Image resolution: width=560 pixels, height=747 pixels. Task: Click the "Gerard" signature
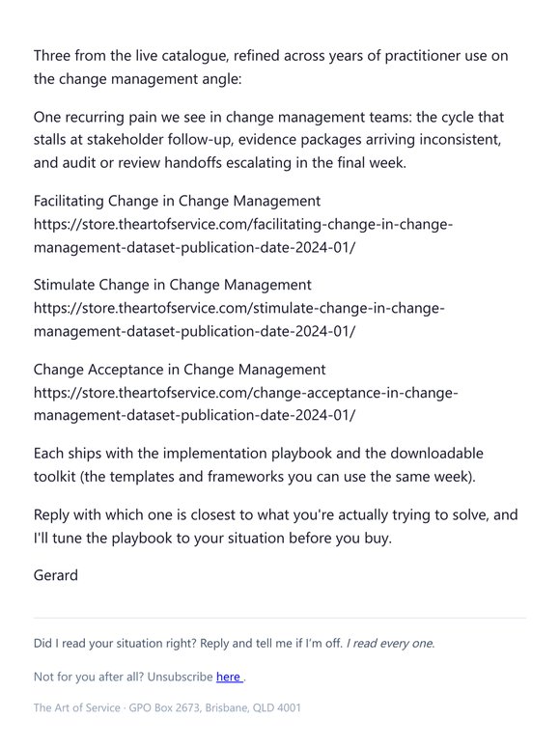click(x=55, y=575)
